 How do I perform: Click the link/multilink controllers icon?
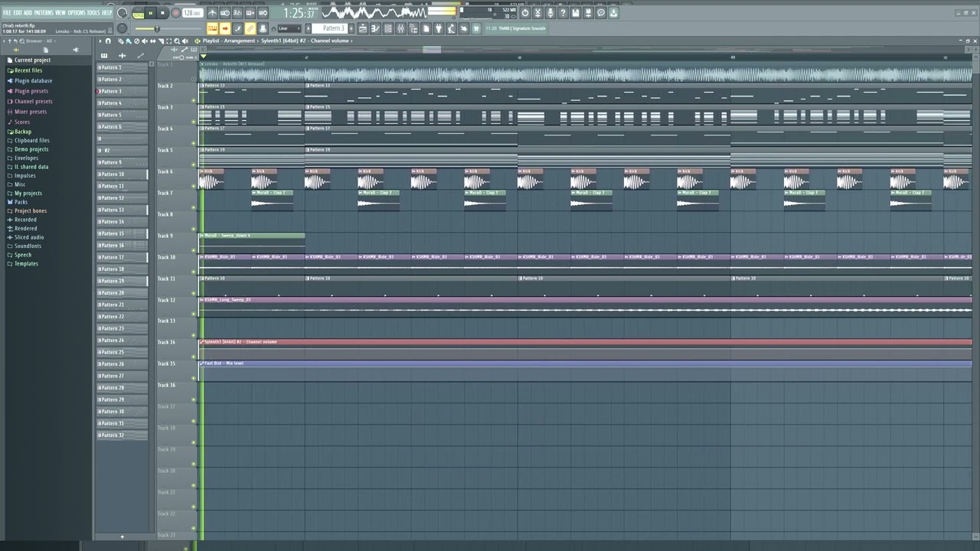coord(250,28)
